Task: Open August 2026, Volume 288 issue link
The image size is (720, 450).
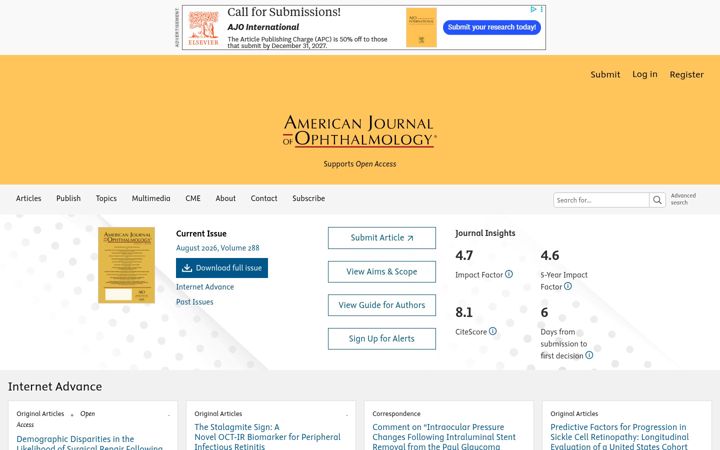Action: coord(218,248)
